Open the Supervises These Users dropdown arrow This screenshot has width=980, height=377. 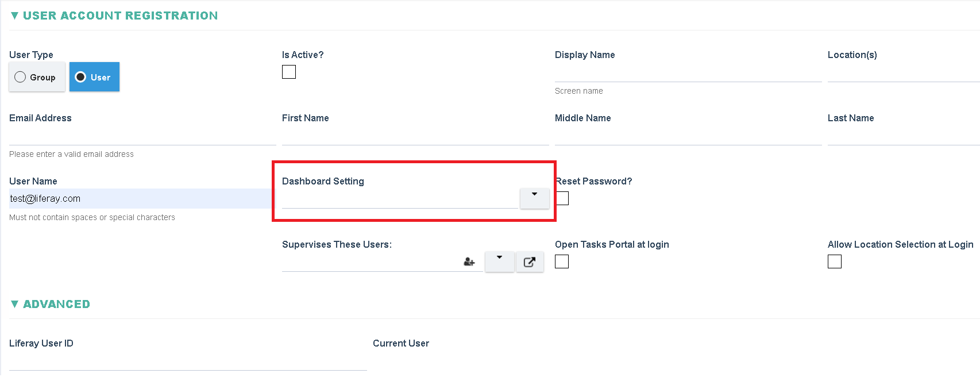tap(499, 262)
